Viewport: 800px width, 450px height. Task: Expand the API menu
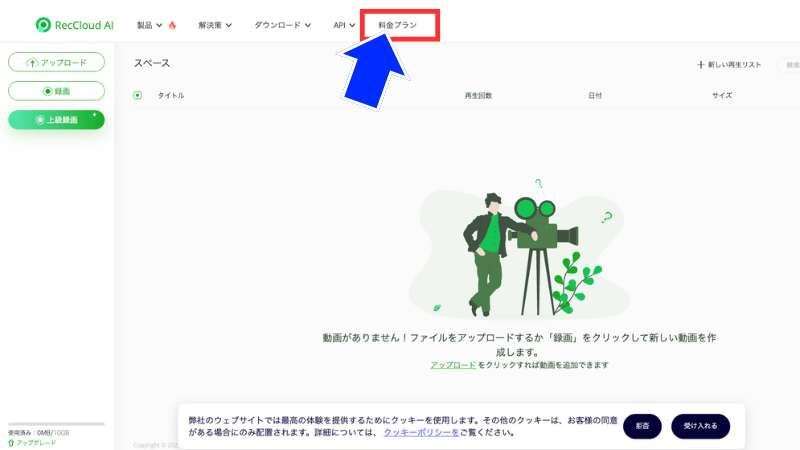[x=344, y=25]
